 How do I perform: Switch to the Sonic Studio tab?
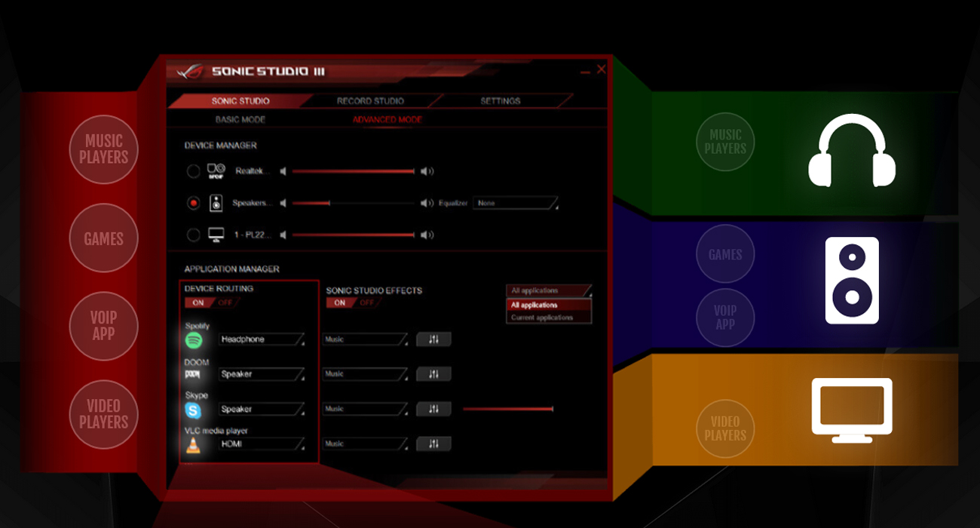(240, 100)
